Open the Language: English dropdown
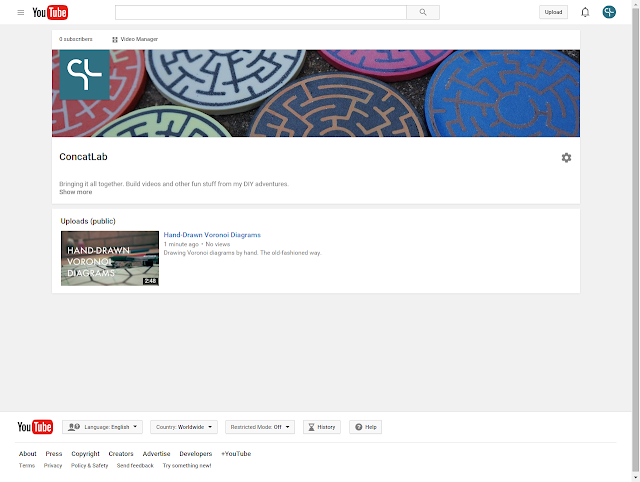The image size is (640, 482). 102,427
